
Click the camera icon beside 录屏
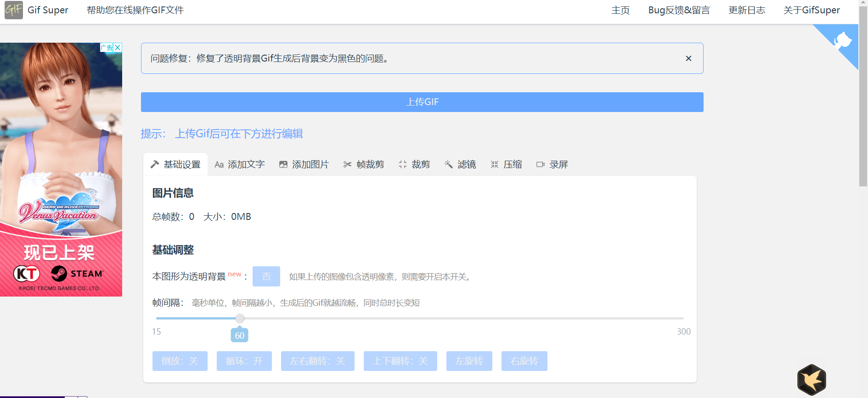(x=541, y=164)
